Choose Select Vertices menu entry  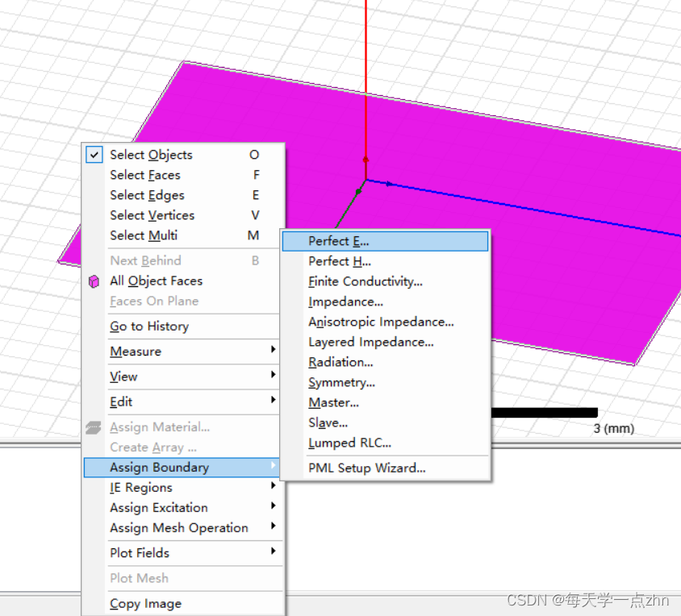pyautogui.click(x=182, y=215)
